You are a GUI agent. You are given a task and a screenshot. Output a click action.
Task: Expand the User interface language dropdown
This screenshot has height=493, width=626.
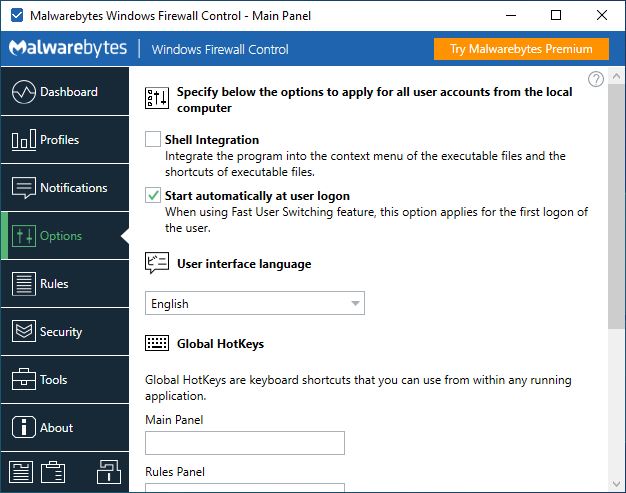pos(255,303)
